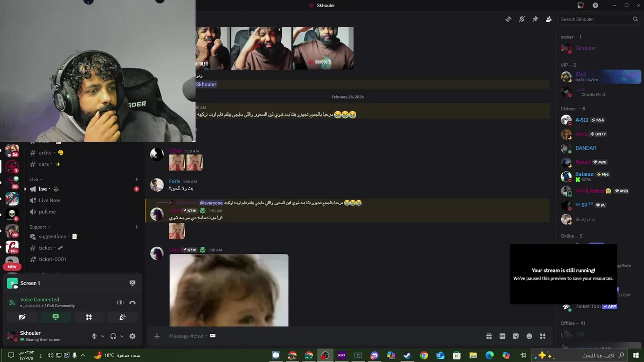
Task: Open member Arya profile
Action: click(x=600, y=134)
